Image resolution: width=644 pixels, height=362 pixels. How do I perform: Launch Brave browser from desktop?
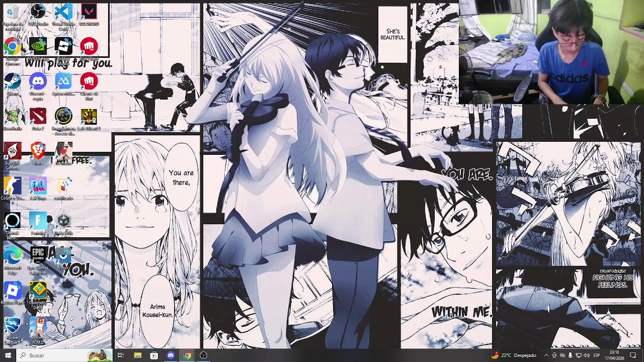(38, 154)
